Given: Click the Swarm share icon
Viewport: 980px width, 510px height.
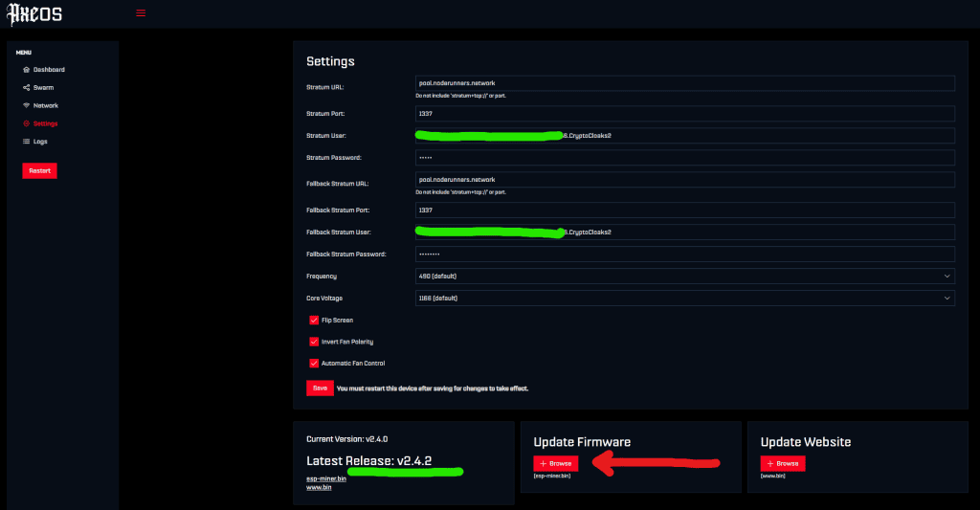Looking at the screenshot, I should click(x=26, y=87).
